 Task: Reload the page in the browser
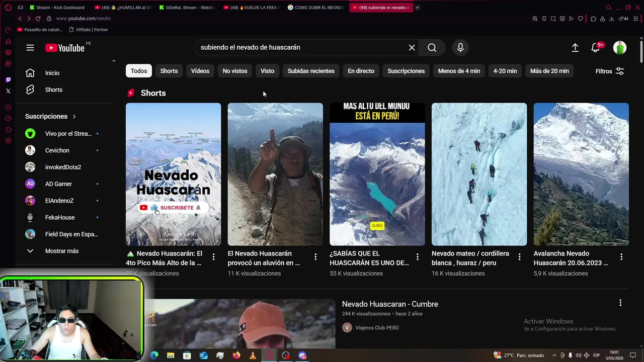(x=38, y=19)
